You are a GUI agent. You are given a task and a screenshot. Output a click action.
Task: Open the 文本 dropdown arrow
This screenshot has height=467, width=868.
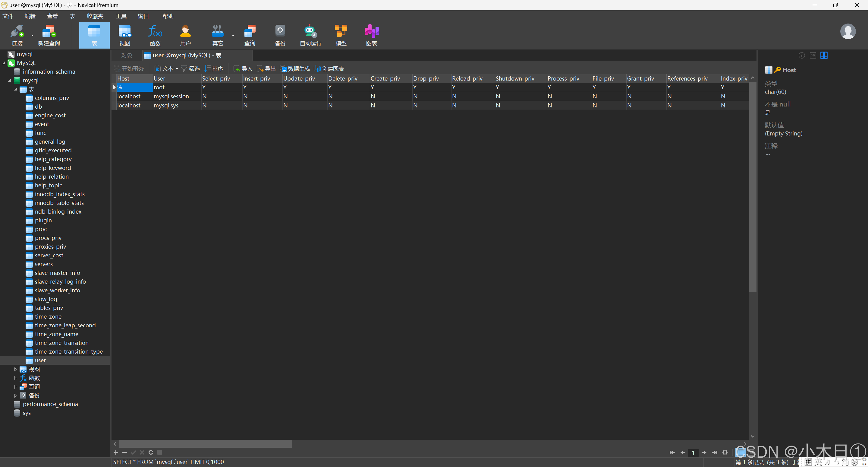click(177, 69)
